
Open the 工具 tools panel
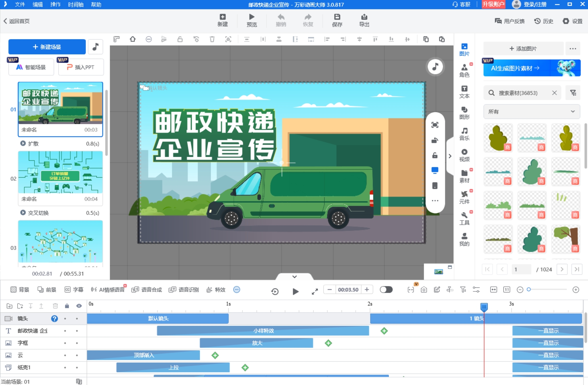[464, 219]
